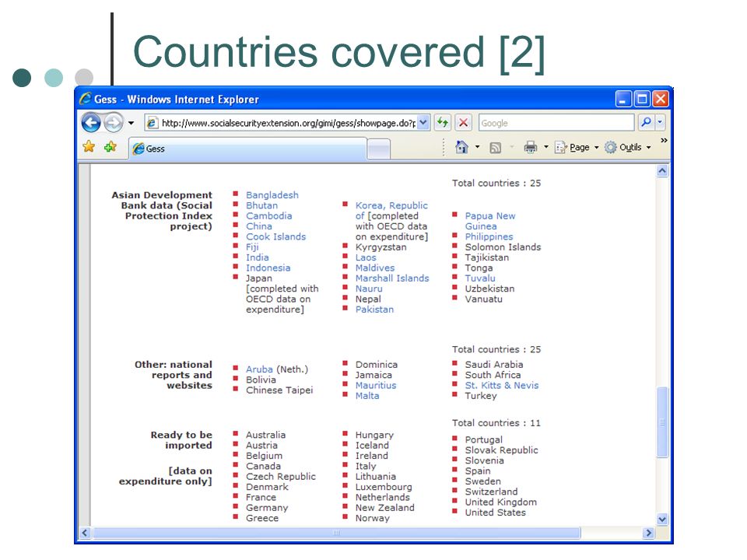The height and width of the screenshot is (560, 747).
Task: Open the Nauru country link
Action: 369,289
